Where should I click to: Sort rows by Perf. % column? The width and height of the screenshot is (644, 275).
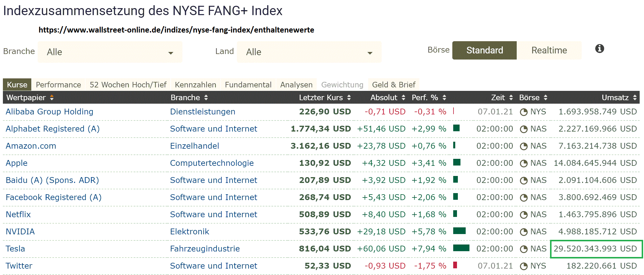(444, 98)
